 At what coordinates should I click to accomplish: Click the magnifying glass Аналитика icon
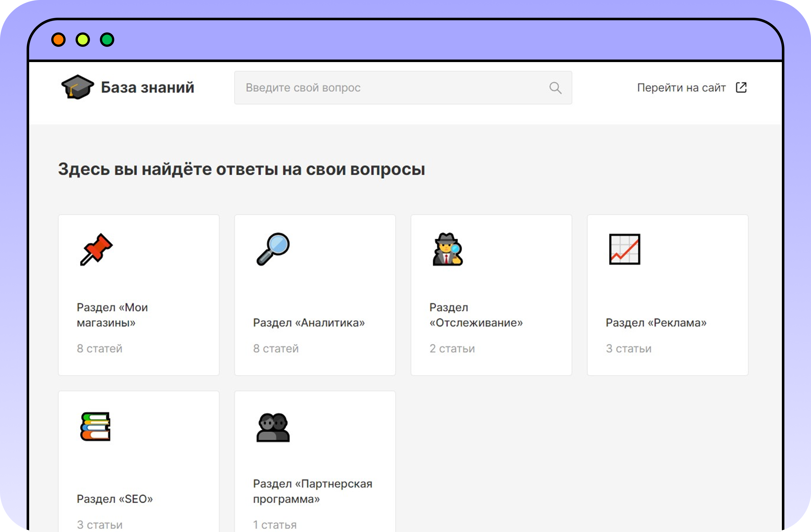click(x=273, y=249)
